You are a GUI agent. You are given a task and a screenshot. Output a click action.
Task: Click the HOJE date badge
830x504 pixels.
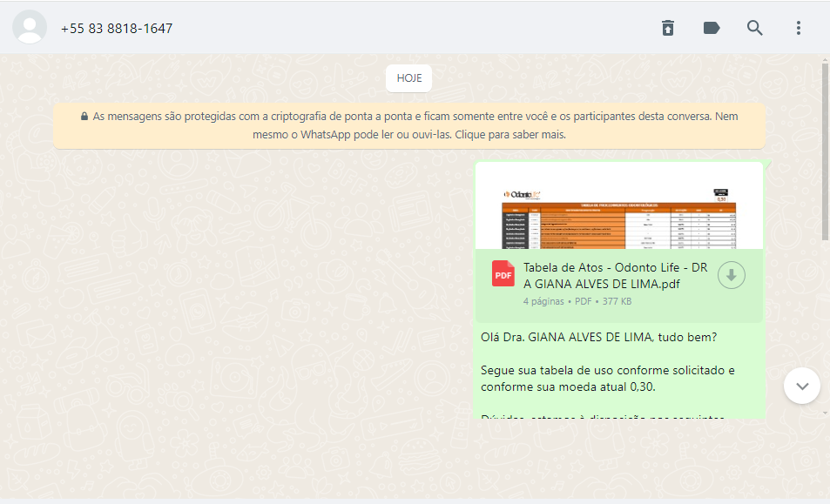(x=408, y=78)
